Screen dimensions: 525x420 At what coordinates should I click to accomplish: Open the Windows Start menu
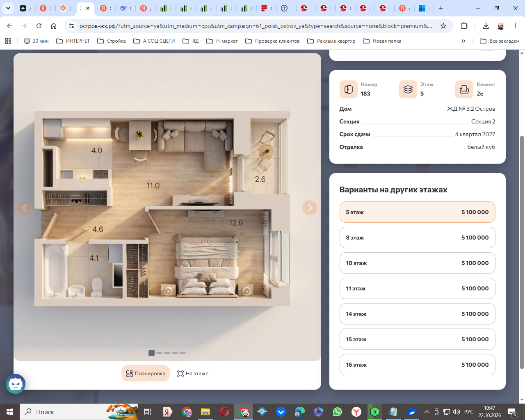pyautogui.click(x=10, y=412)
